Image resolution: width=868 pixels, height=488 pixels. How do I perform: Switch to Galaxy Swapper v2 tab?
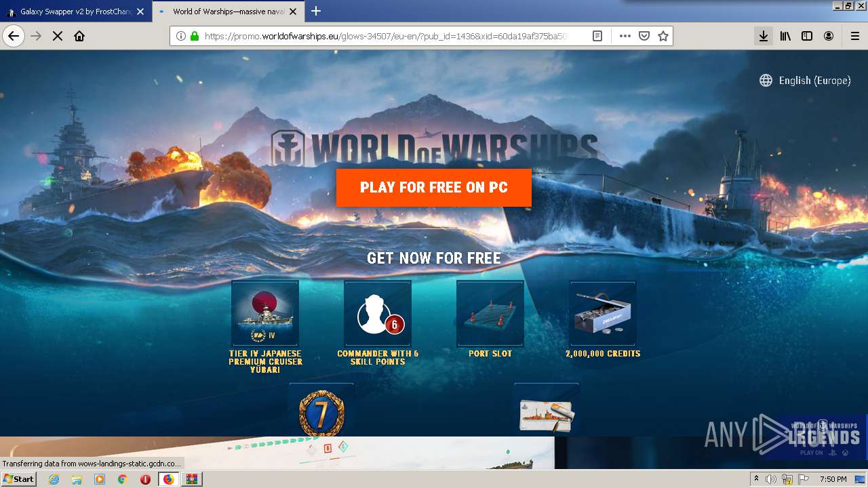click(x=75, y=11)
